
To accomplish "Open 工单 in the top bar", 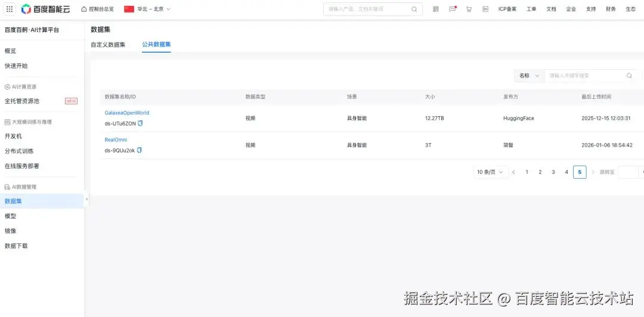I will click(531, 9).
